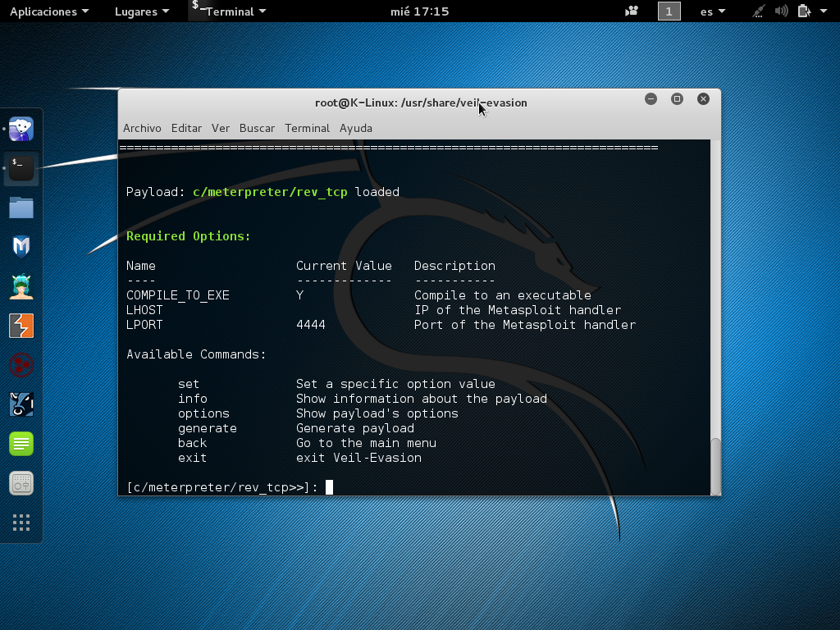The image size is (840, 630).
Task: Open the battery status tray icon
Action: (x=804, y=11)
